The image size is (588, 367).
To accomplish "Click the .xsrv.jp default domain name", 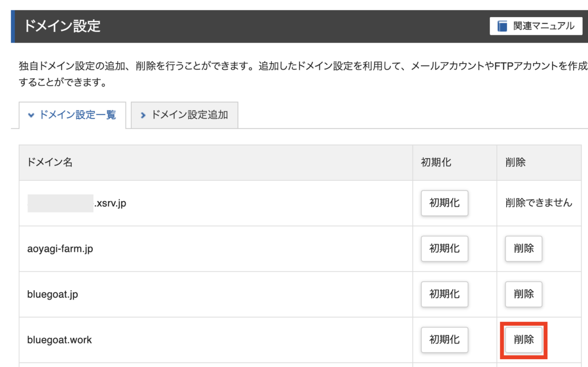I will click(110, 203).
